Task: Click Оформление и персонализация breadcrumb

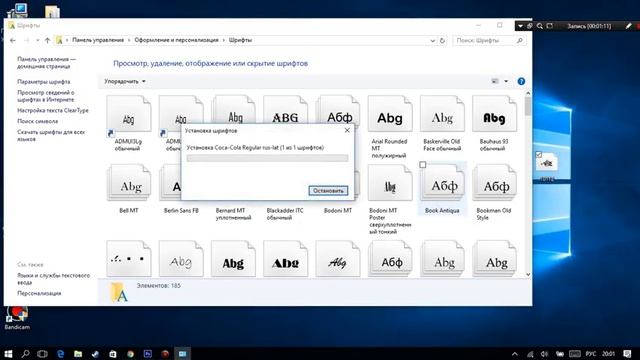Action: (176, 40)
